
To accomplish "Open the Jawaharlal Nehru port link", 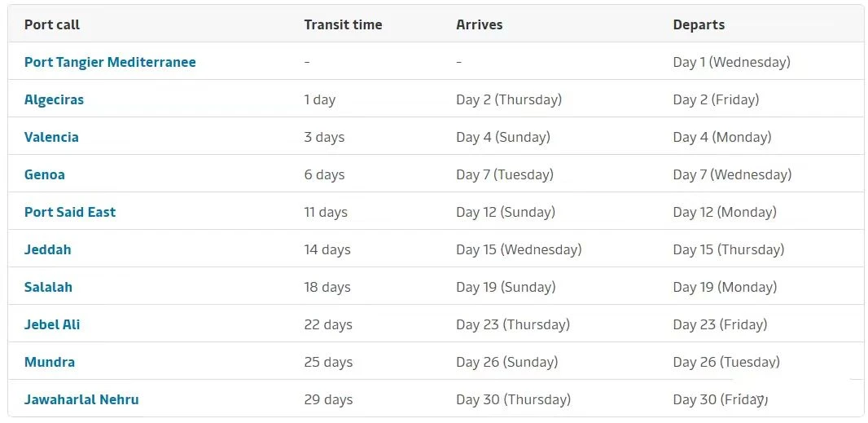I will (x=81, y=399).
